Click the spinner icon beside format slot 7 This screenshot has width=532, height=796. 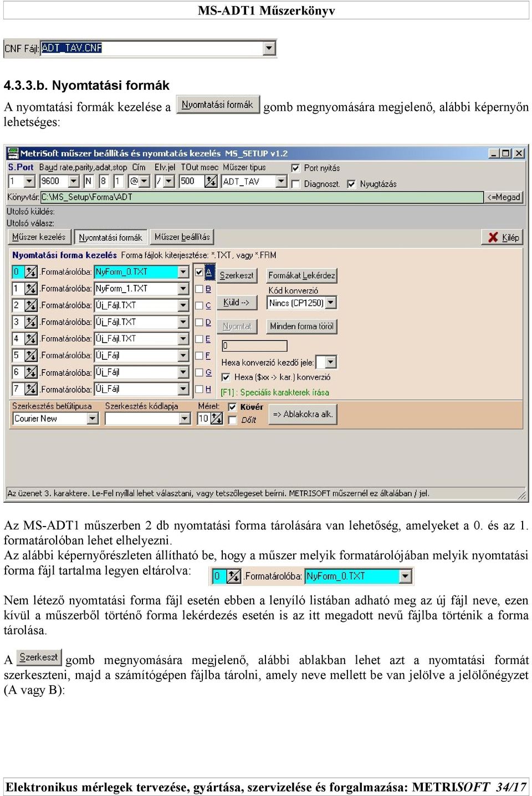31,389
